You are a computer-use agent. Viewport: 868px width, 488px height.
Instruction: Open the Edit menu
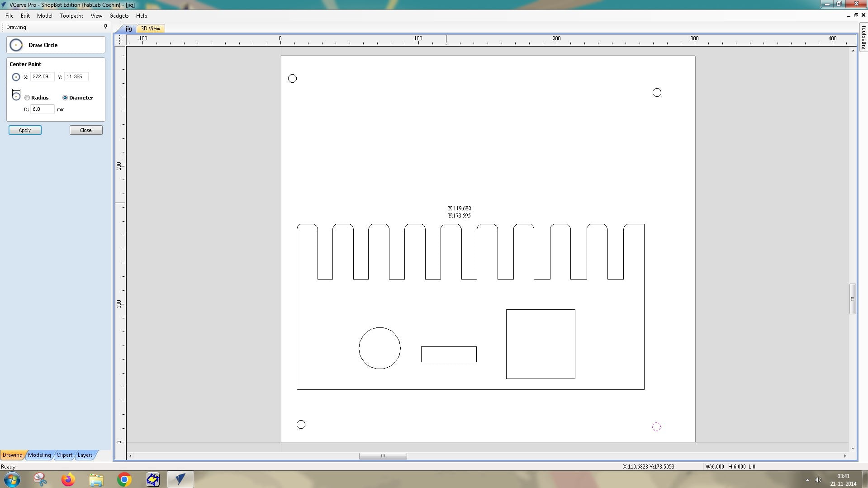tap(25, 16)
